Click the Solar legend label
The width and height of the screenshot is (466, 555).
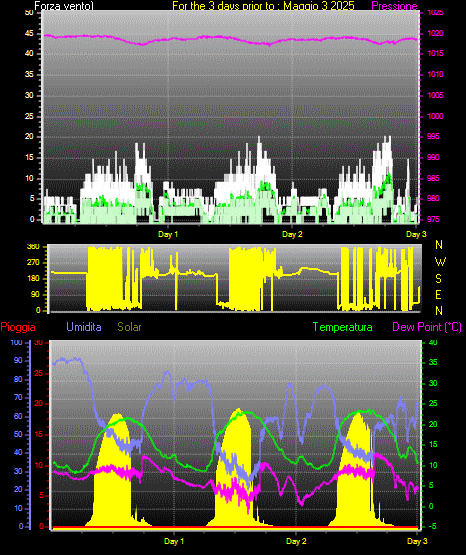coord(129,327)
